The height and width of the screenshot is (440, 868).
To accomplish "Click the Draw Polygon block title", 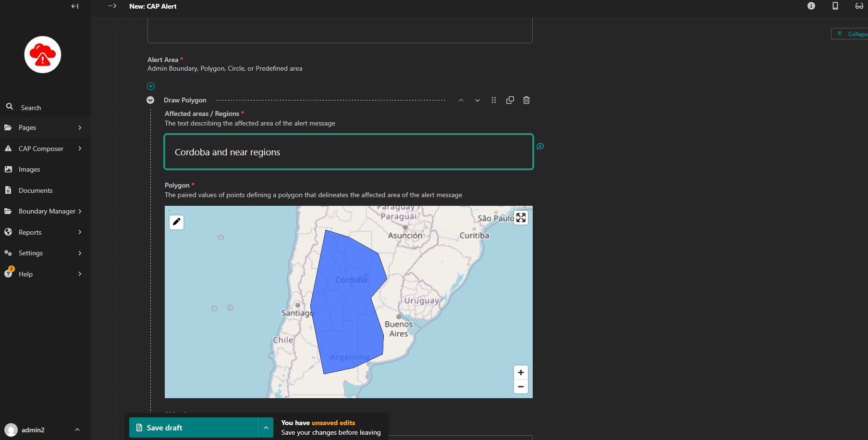I will pos(185,100).
